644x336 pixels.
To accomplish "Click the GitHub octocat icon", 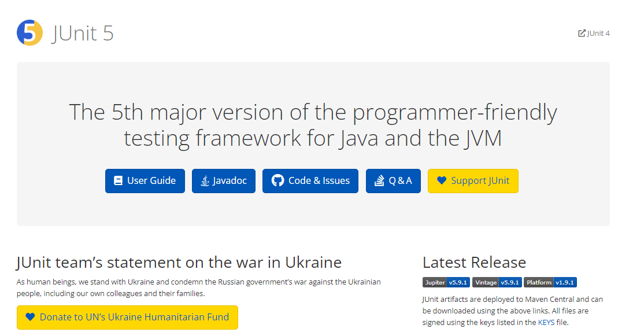I will pos(277,181).
